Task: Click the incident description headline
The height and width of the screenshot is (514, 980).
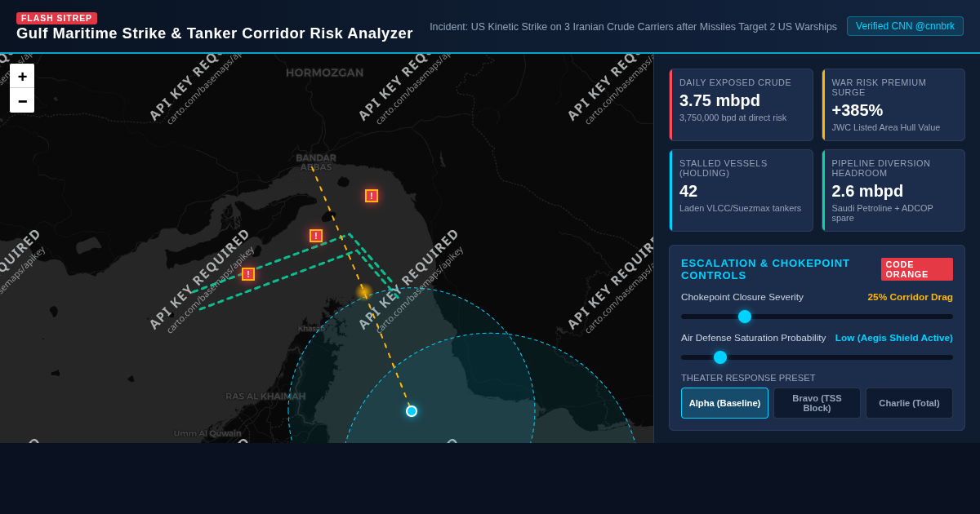Action: coord(633,27)
